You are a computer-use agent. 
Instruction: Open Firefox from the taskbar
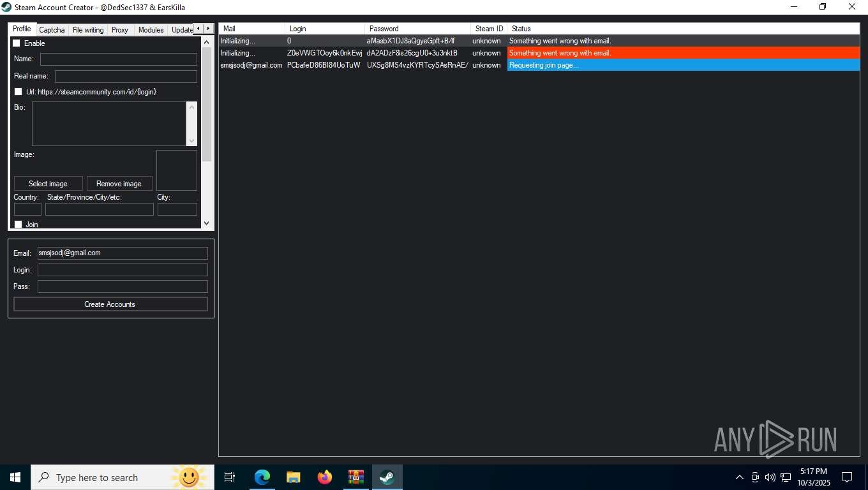(325, 477)
